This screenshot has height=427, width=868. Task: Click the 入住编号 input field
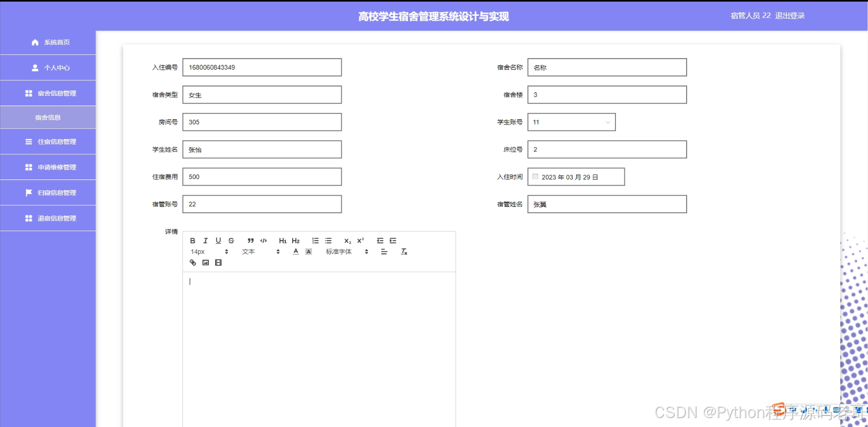262,67
